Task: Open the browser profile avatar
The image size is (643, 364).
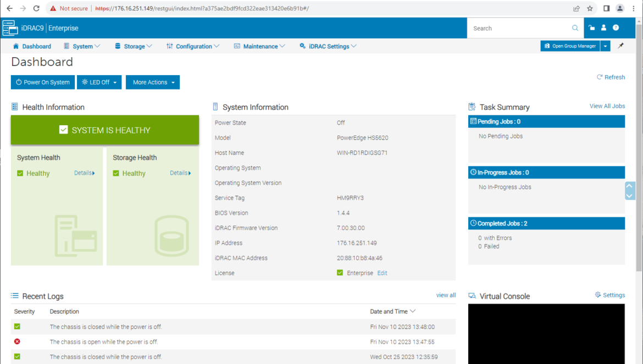Action: tap(620, 8)
